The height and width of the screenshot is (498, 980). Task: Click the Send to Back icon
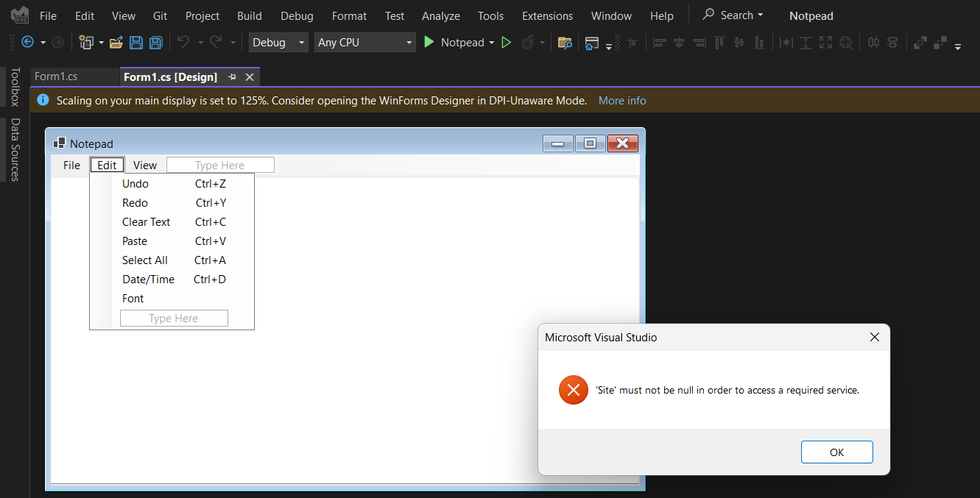tap(940, 43)
